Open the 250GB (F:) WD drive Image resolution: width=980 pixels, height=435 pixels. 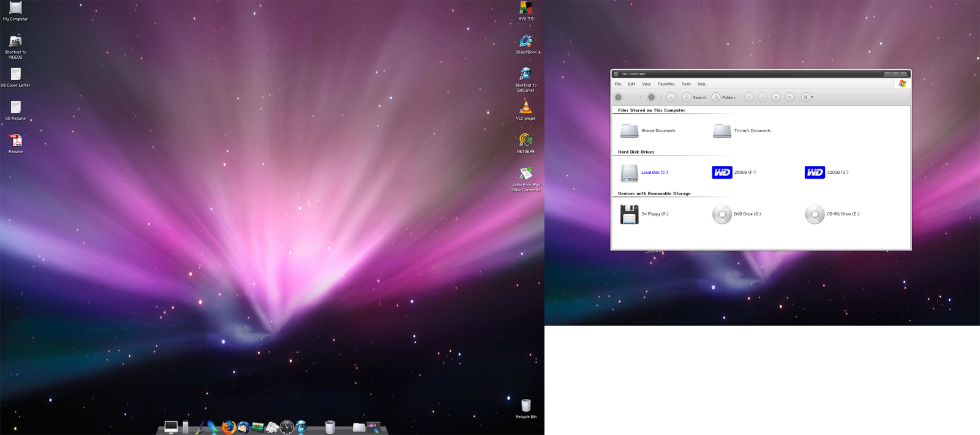coord(734,173)
